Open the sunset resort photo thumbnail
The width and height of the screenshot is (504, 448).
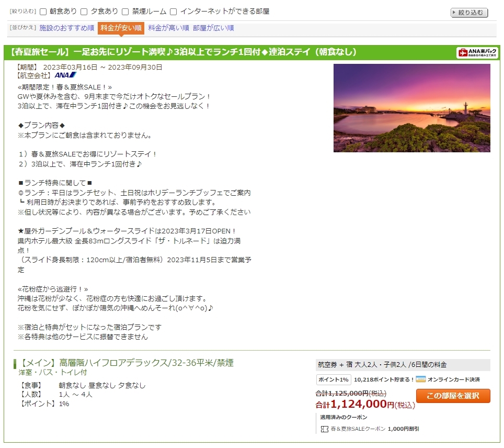412,108
